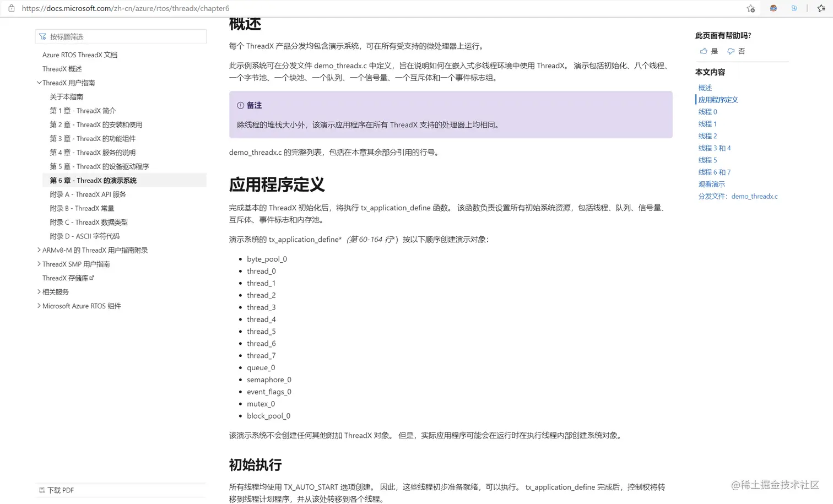This screenshot has height=504, width=833.
Task: Click the blue translate extension icon
Action: 794,8
